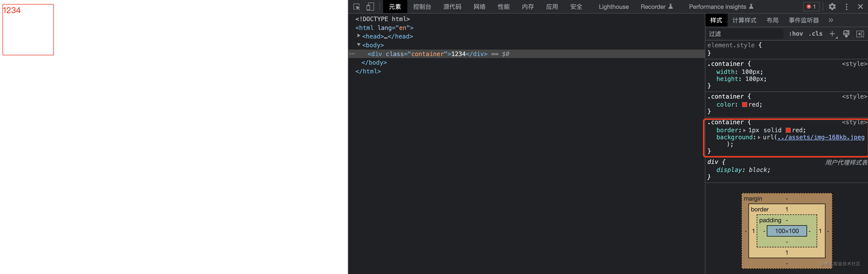Expand the border shorthand property triangle
This screenshot has height=274, width=868.
(744, 130)
